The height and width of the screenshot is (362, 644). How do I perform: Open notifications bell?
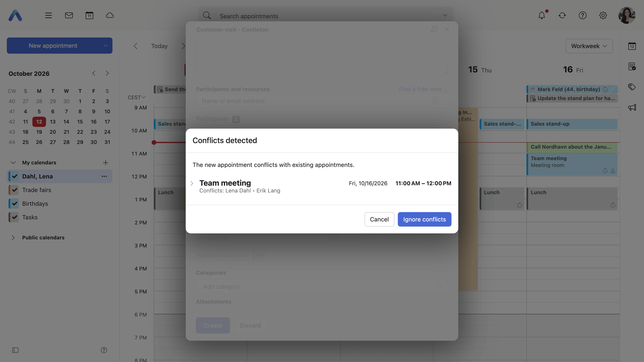[x=542, y=16]
